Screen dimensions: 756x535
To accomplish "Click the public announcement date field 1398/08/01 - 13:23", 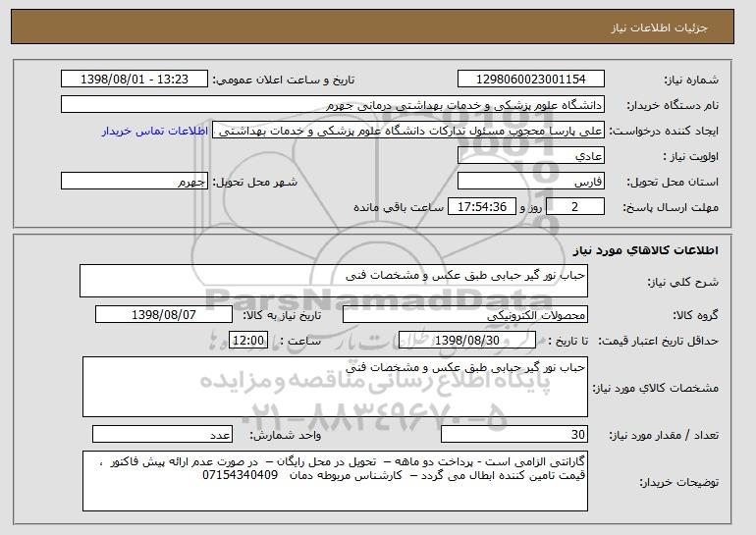I will tap(135, 80).
